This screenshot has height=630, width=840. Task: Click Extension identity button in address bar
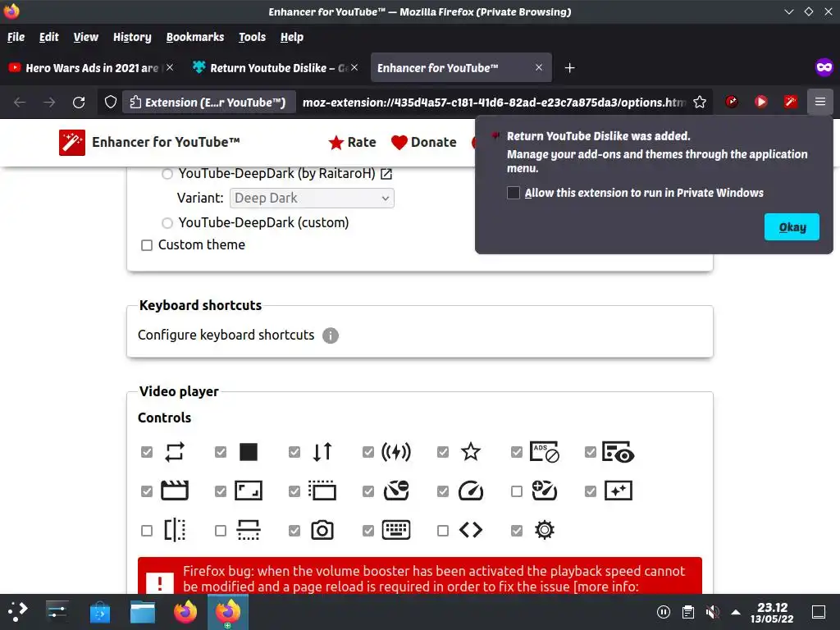click(209, 102)
